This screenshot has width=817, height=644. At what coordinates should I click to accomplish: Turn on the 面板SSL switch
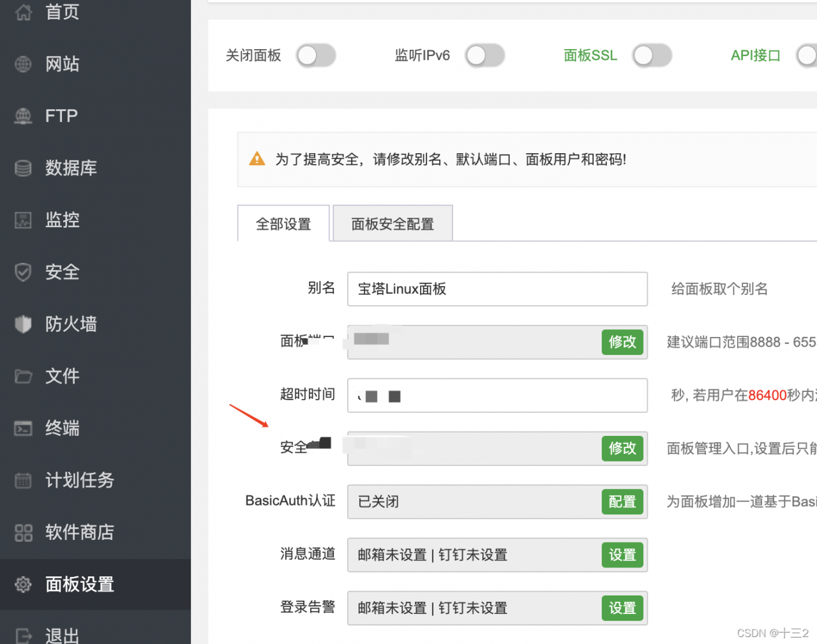pos(652,56)
